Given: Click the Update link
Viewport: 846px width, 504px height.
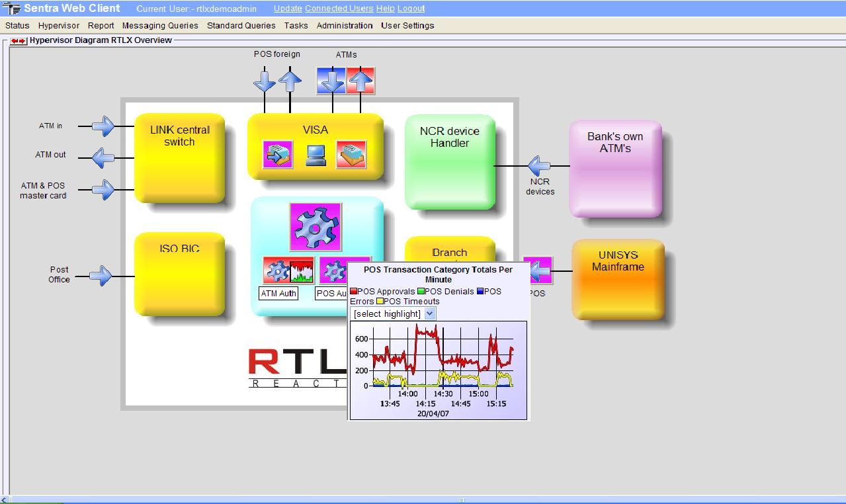Looking at the screenshot, I should [x=288, y=9].
